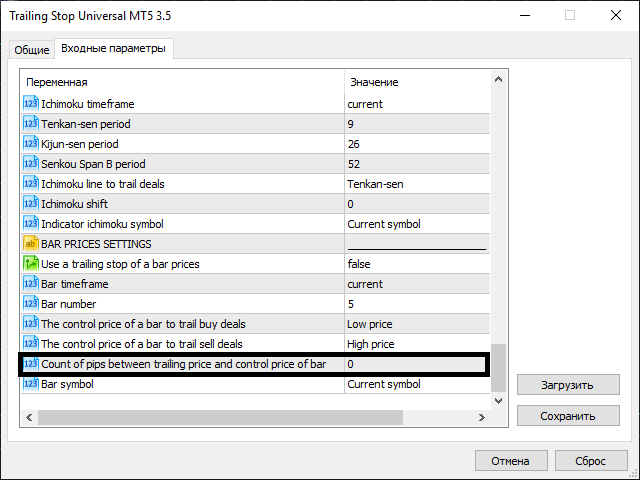Click the icon beside Indicator ichimoku symbol

coord(31,224)
